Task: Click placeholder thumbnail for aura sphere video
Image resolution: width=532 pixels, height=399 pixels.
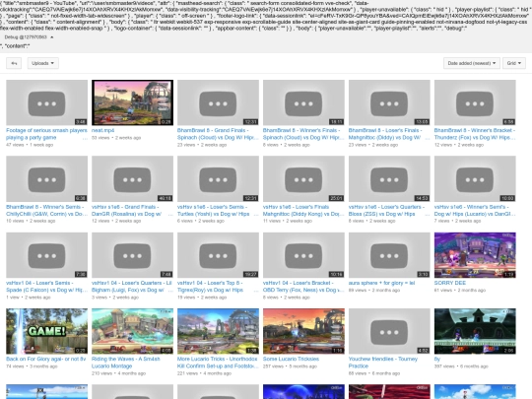Action: coord(389,255)
